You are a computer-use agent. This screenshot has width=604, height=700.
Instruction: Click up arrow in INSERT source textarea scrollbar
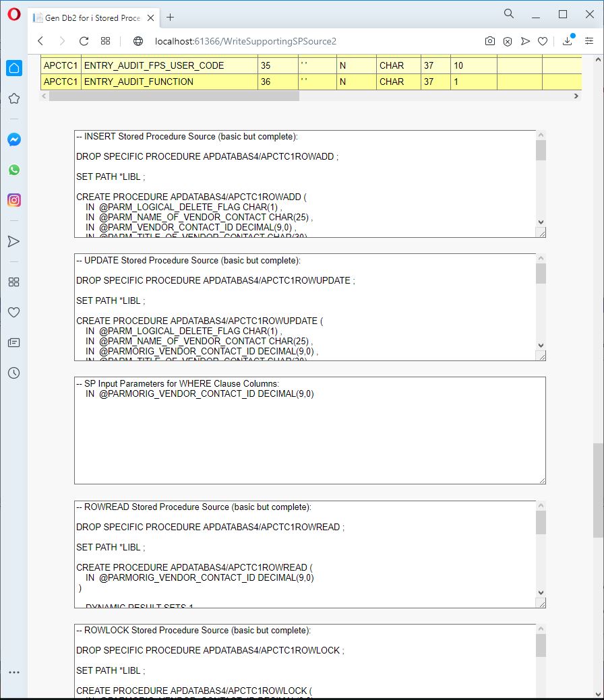coord(541,135)
